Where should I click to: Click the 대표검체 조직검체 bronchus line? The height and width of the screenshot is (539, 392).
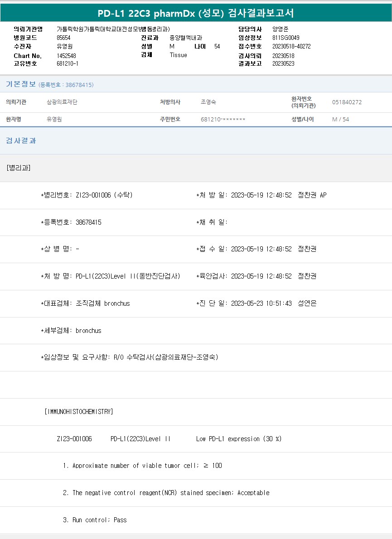pos(85,303)
